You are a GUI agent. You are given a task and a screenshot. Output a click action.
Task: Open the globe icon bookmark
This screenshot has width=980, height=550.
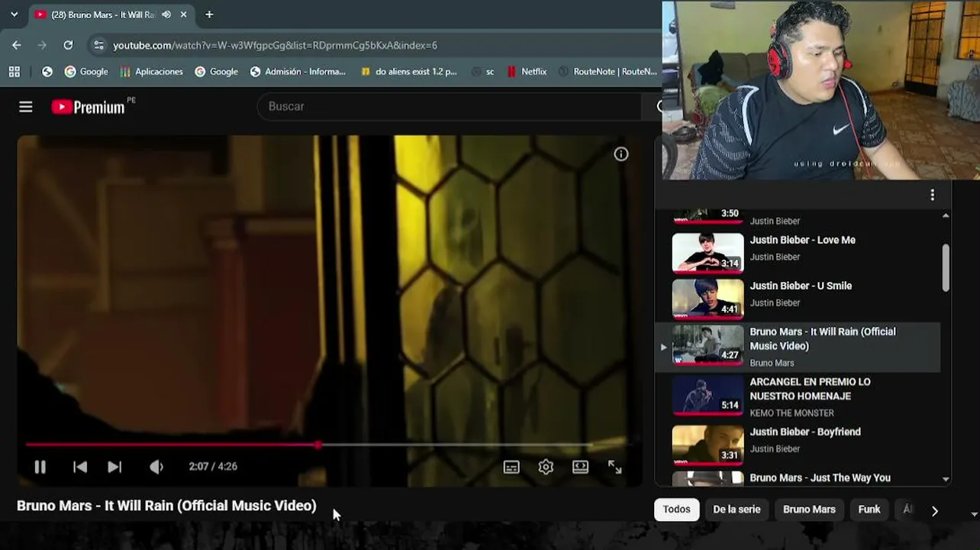(x=47, y=72)
